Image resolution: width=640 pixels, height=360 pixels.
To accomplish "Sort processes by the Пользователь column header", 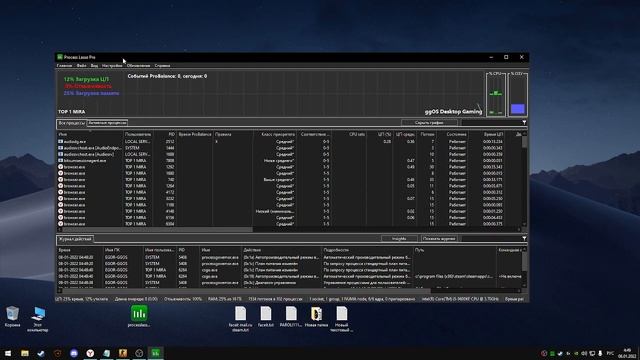I will click(138, 134).
